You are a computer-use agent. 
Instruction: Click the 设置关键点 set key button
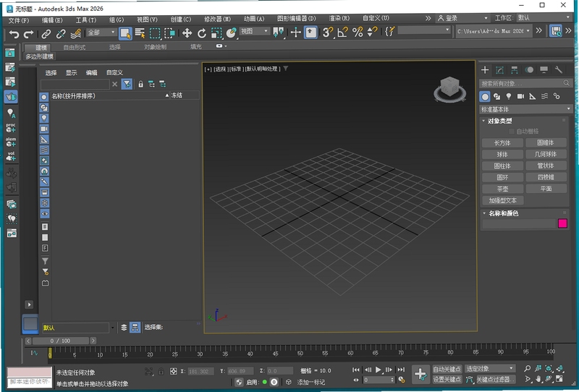tap(447, 380)
